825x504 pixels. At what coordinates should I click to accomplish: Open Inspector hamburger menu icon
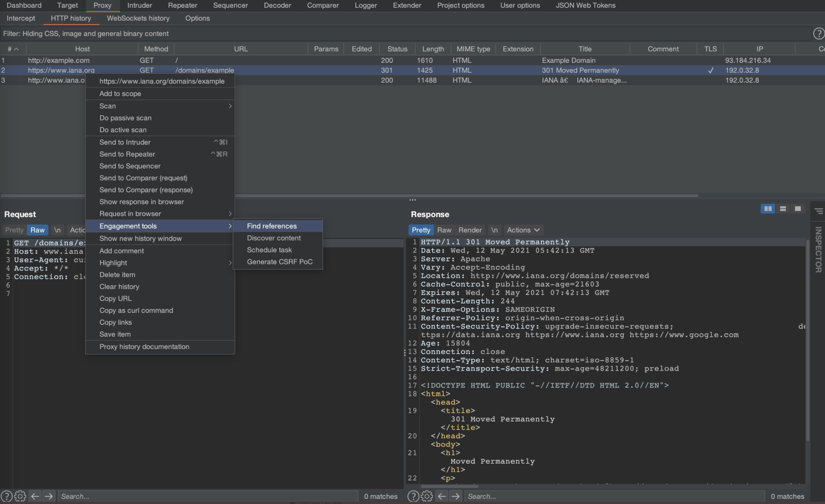pyautogui.click(x=818, y=211)
